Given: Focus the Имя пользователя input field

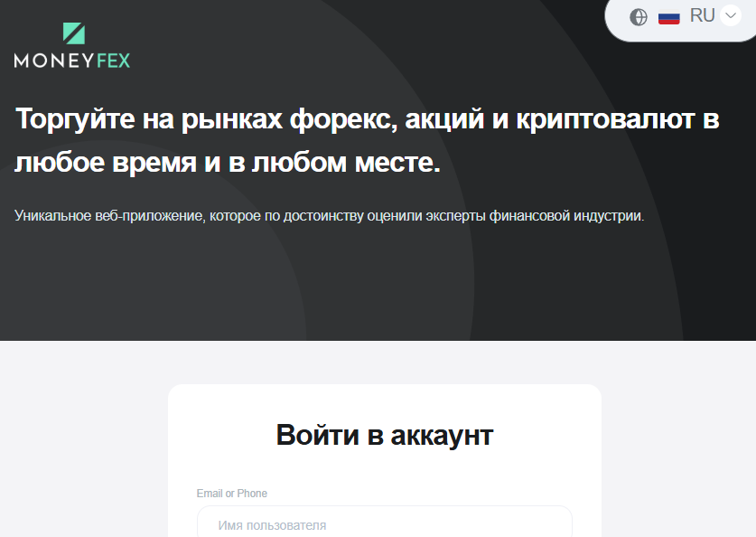Looking at the screenshot, I should [384, 524].
